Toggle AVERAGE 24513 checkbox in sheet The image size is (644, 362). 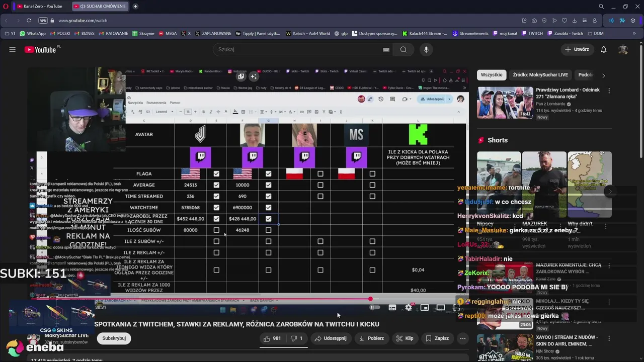216,185
